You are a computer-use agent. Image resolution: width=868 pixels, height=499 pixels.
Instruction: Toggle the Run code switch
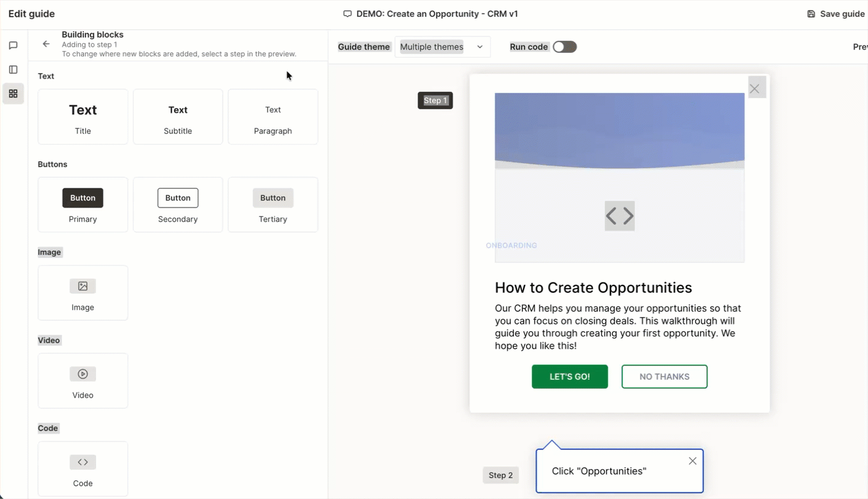click(x=565, y=47)
